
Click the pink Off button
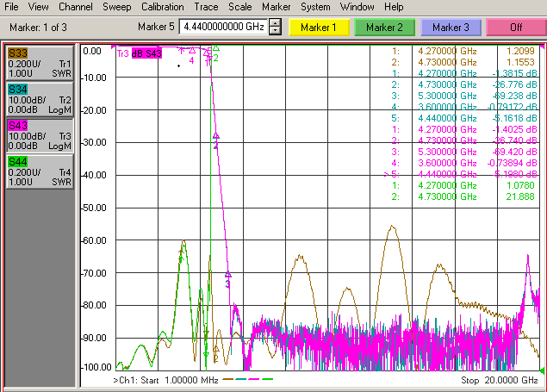[x=516, y=28]
